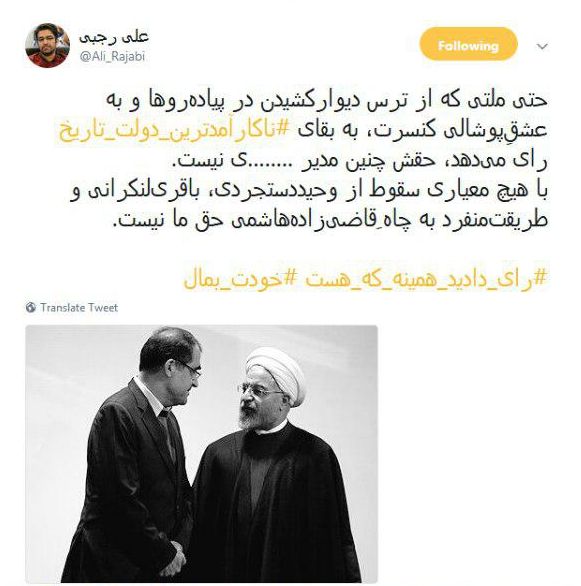Open the profile avatar of Ali_Rajabi
581x586 pixels.
pos(47,45)
